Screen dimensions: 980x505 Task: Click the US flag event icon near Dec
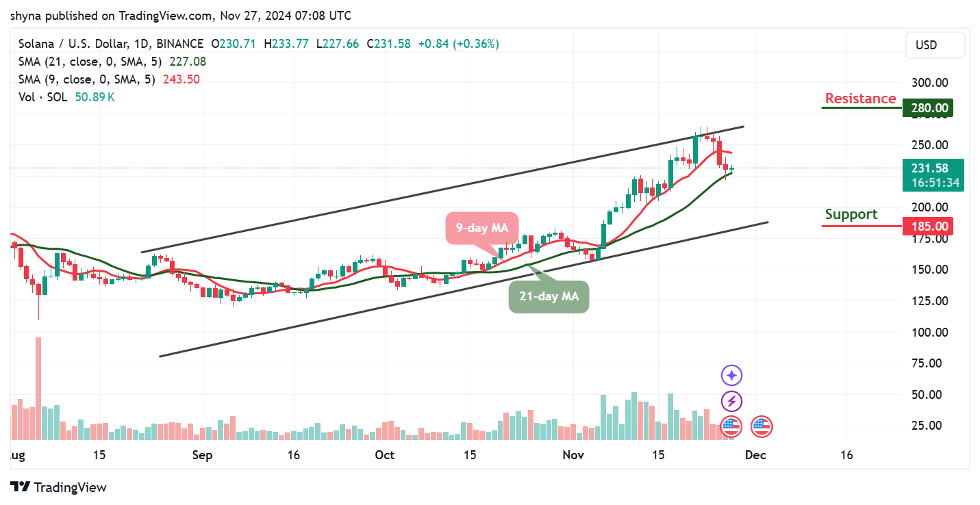pyautogui.click(x=762, y=427)
